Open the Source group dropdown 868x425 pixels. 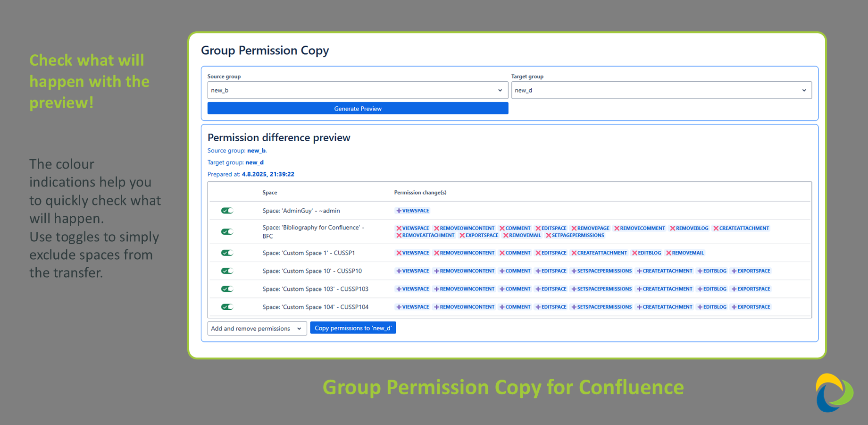(x=358, y=90)
